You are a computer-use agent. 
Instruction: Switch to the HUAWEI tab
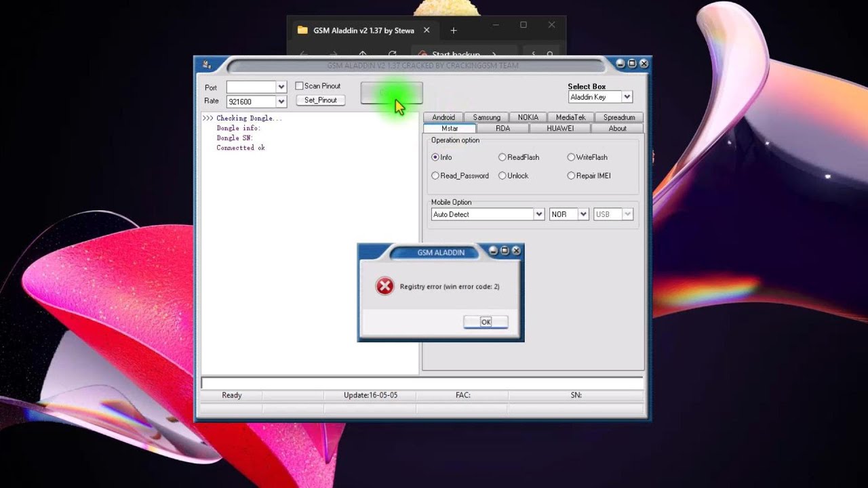(560, 128)
